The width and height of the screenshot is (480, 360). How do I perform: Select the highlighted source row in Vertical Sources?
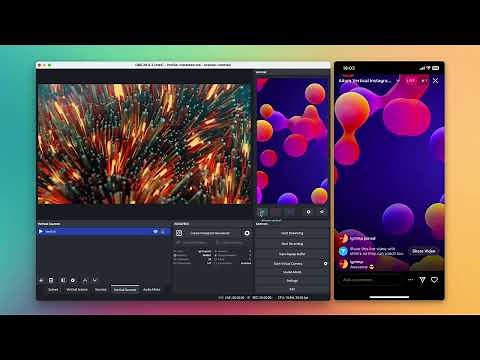coord(104,231)
